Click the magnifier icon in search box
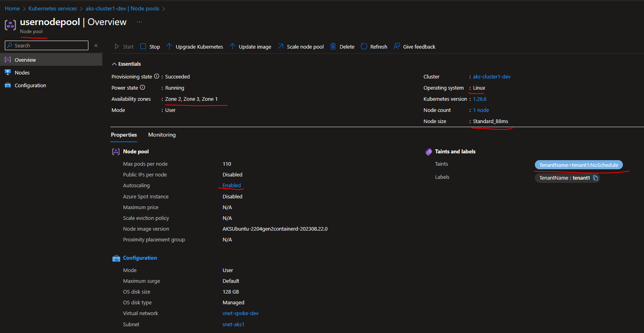Image resolution: width=644 pixels, height=333 pixels. pos(10,45)
